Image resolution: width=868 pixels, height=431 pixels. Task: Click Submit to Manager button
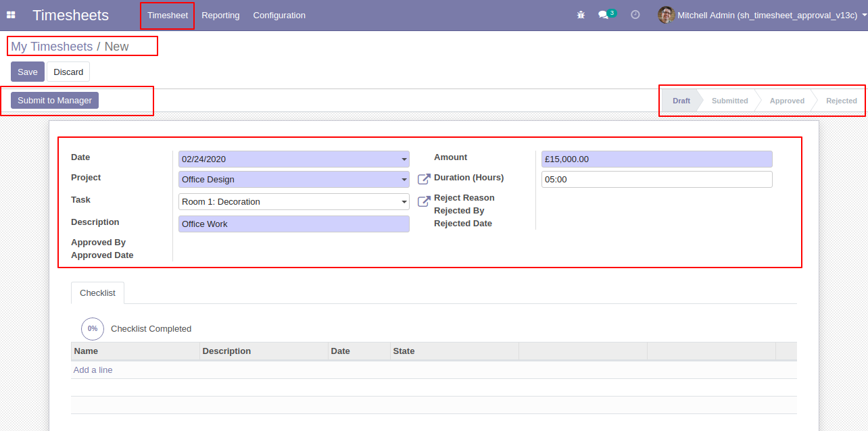point(55,101)
